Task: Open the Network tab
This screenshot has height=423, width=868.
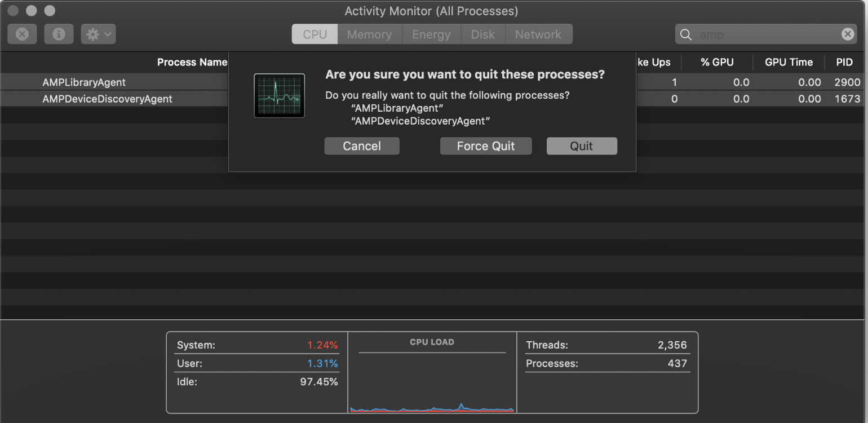Action: 538,34
